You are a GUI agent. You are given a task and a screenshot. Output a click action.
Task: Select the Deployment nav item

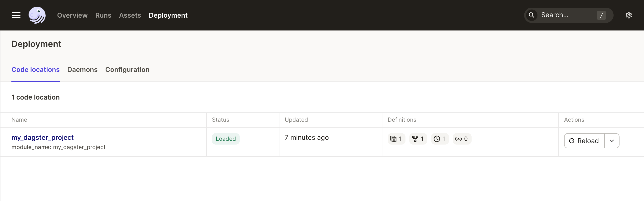(168, 15)
